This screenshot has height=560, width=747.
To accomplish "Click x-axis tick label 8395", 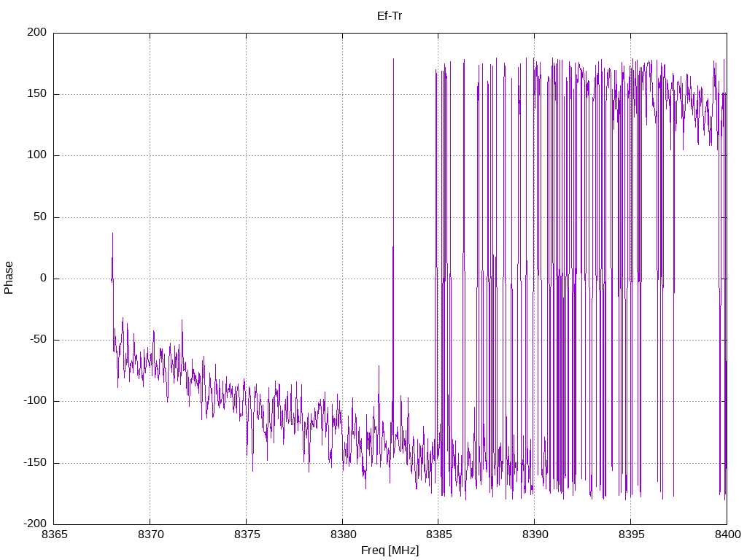I will 631,534.
